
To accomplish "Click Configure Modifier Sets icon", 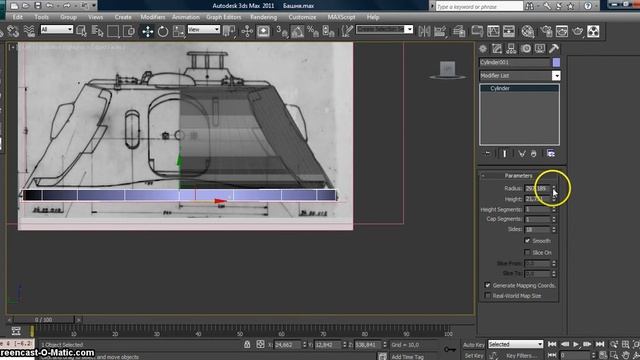I will pyautogui.click(x=551, y=153).
